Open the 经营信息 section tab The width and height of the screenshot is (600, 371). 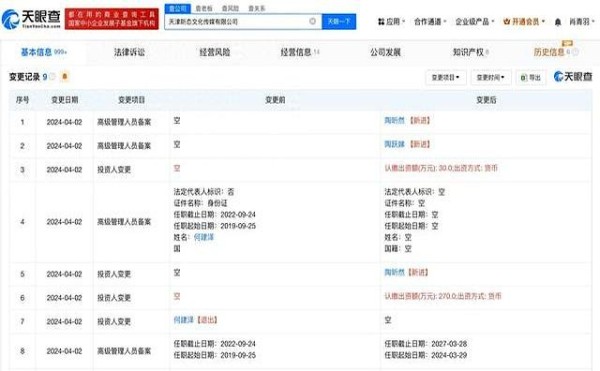300,52
